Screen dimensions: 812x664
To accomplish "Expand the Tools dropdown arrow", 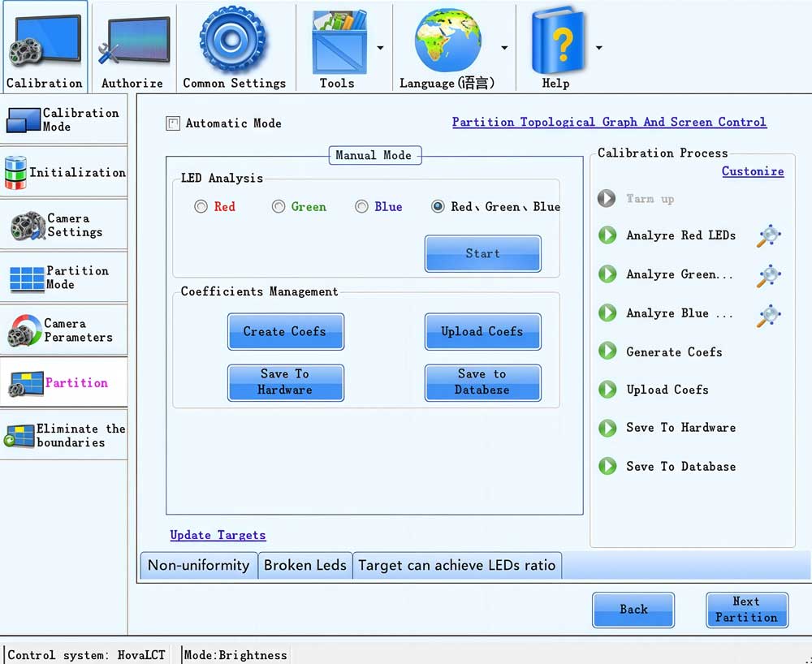I will (x=380, y=48).
